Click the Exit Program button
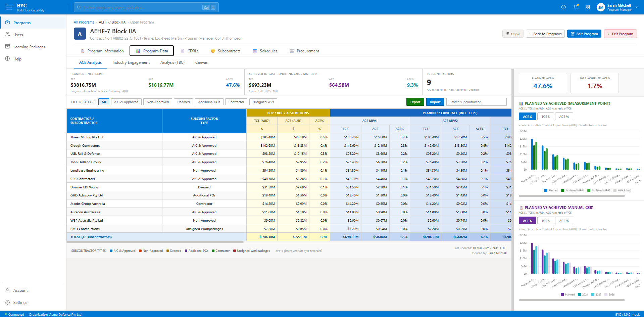Screen dimensions: 644x317 [620, 34]
